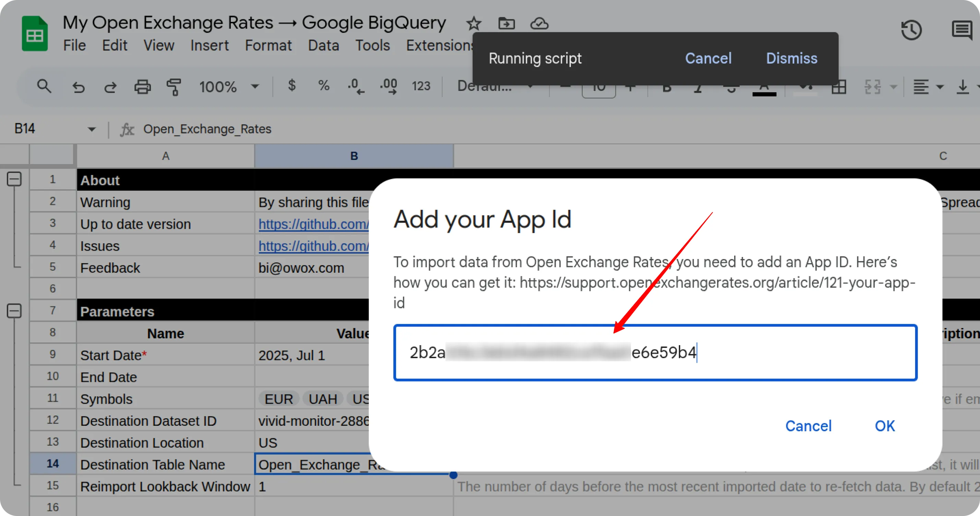The width and height of the screenshot is (980, 516).
Task: Star this spreadsheet
Action: (474, 24)
